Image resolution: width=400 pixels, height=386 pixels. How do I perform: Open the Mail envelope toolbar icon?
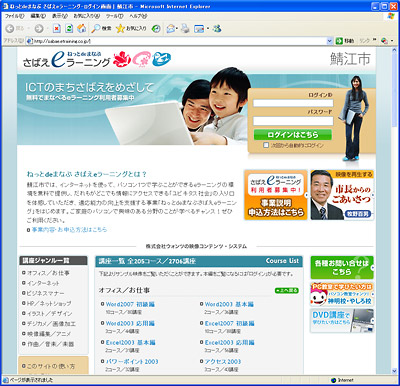170,29
